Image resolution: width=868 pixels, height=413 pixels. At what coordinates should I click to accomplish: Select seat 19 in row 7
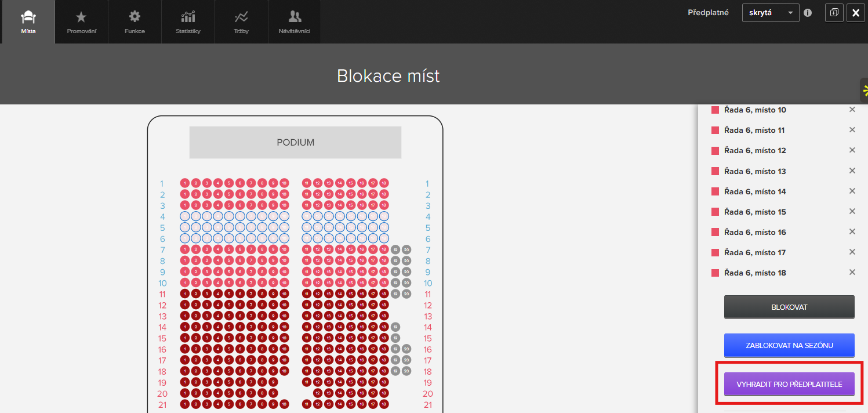point(395,249)
